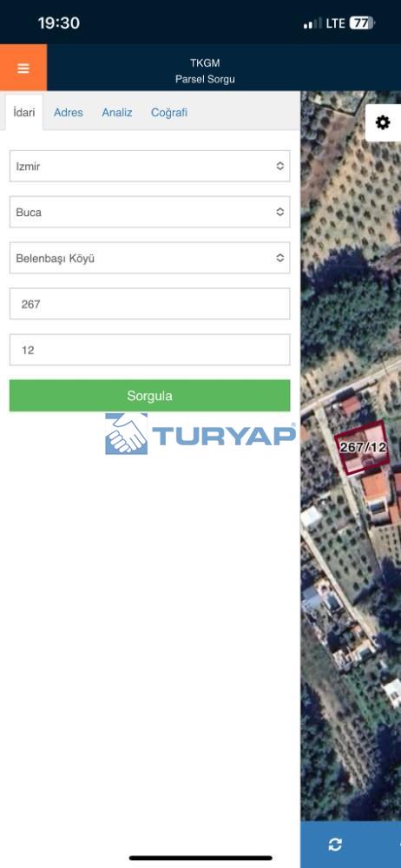
Task: Tap the orange-roofed house below parcel
Action: (376, 485)
